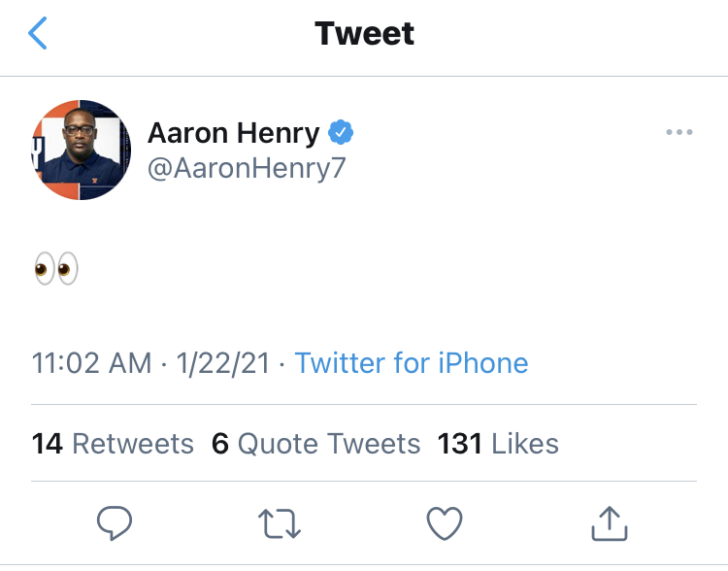This screenshot has width=728, height=571.
Task: Tap the word Likes after 131
Action: tap(525, 444)
